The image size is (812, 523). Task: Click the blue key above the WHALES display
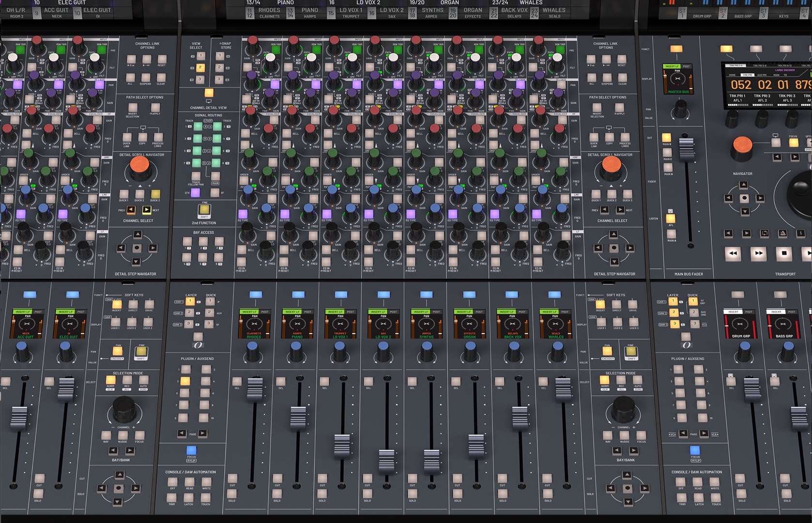point(554,294)
